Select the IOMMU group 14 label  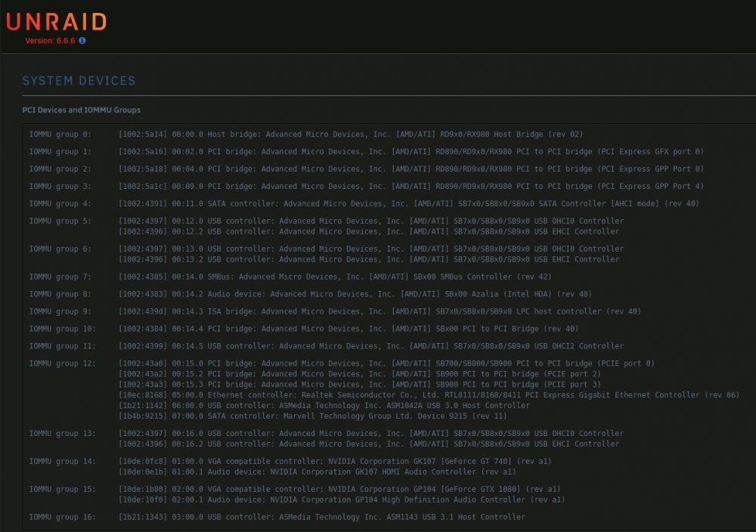(63, 462)
